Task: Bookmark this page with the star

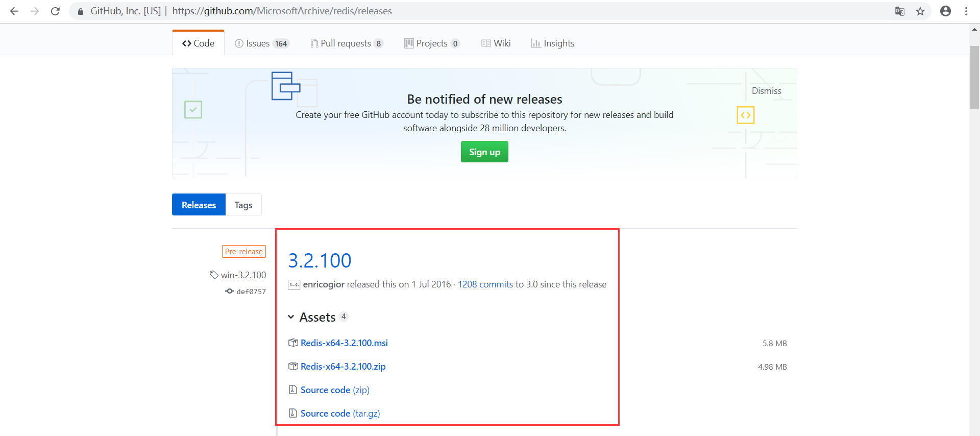Action: click(x=920, y=11)
